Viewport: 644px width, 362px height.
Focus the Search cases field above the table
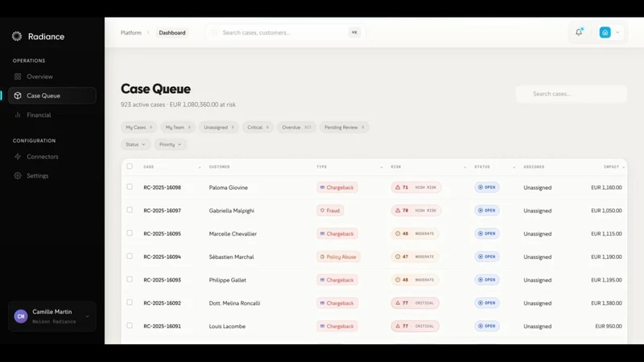(572, 93)
